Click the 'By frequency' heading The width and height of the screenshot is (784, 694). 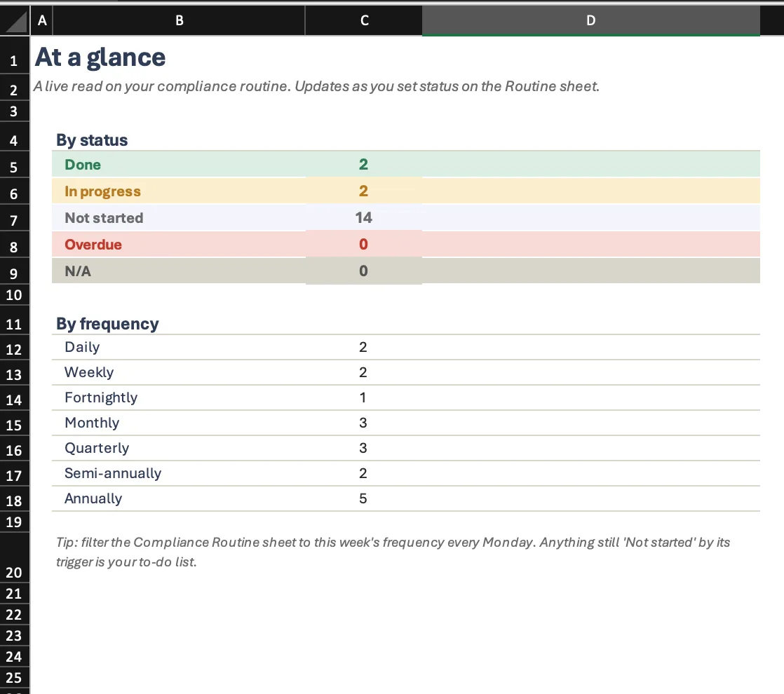click(x=107, y=324)
